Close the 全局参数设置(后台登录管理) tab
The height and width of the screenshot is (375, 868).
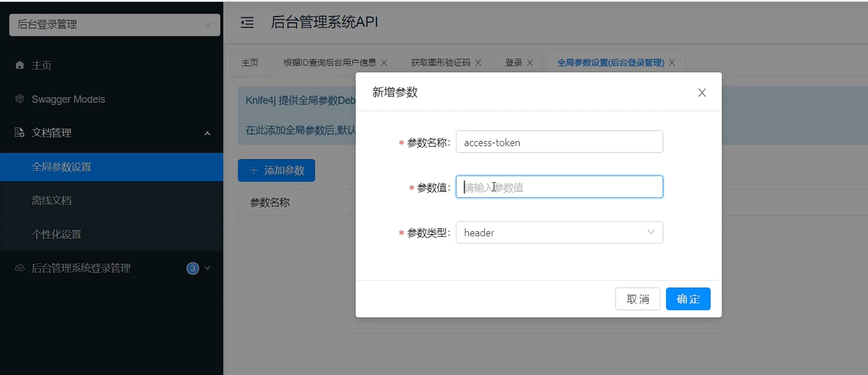pyautogui.click(x=672, y=62)
